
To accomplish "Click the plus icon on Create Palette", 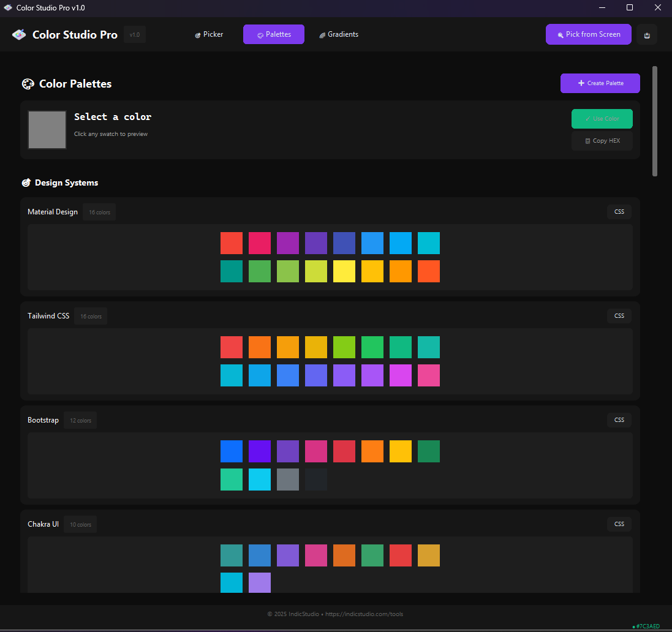I will [x=581, y=83].
